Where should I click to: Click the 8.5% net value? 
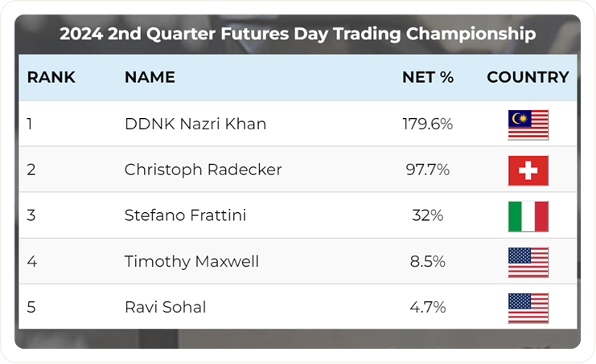[x=428, y=262]
